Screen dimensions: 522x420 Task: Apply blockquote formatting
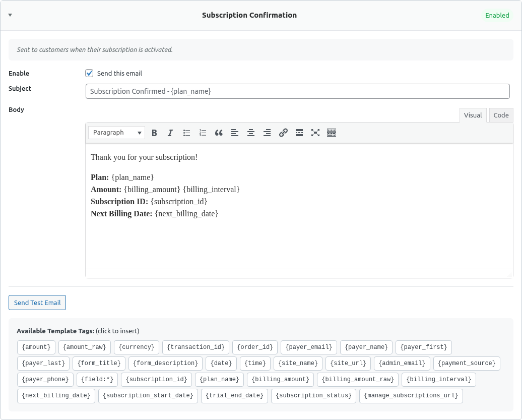(x=219, y=133)
